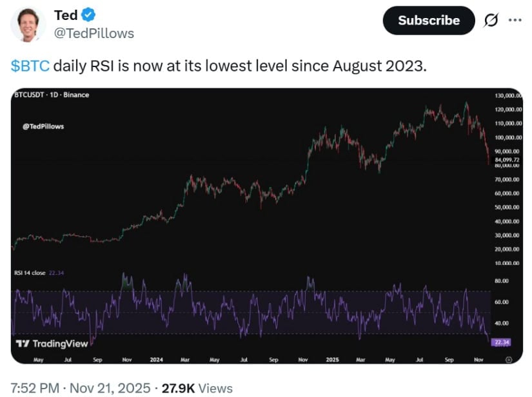This screenshot has height=397, width=532.
Task: Open the three-dot more options menu
Action: pos(515,20)
